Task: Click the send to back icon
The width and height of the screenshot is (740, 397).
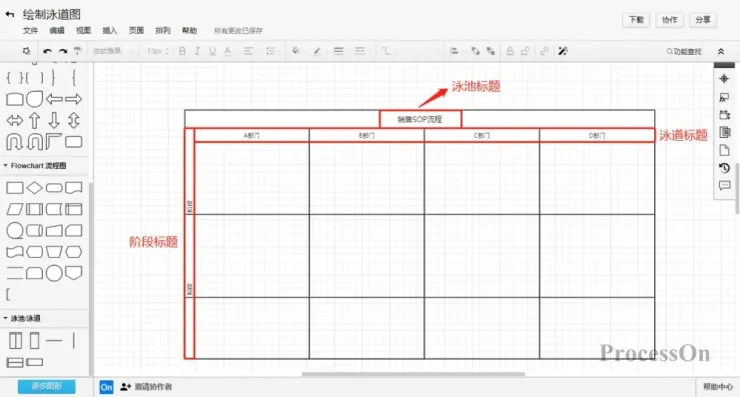Action: click(x=491, y=51)
